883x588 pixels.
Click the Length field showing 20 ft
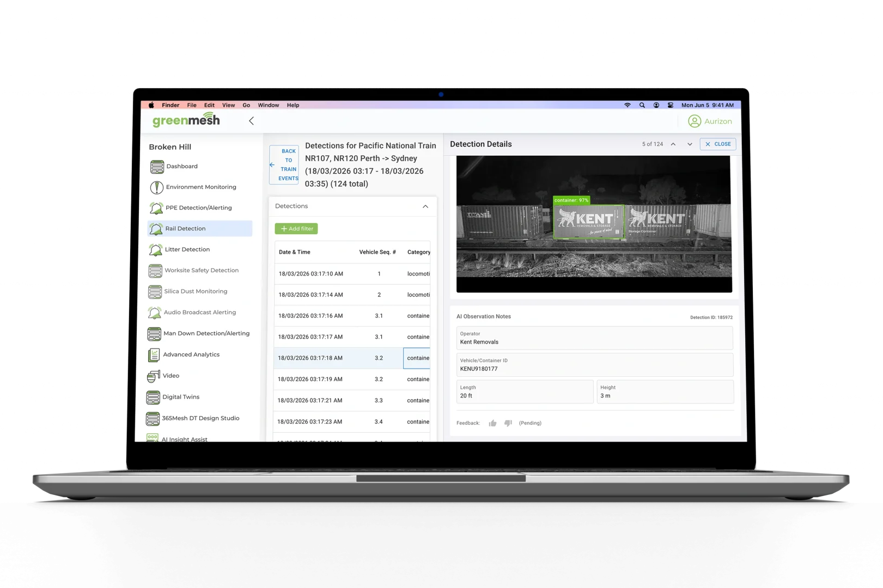(525, 391)
